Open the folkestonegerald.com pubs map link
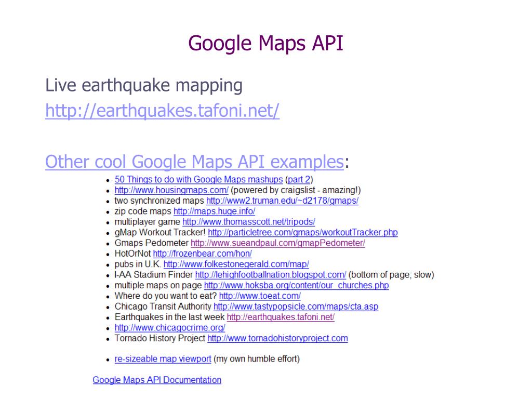This screenshot has height=399, width=532. click(236, 264)
